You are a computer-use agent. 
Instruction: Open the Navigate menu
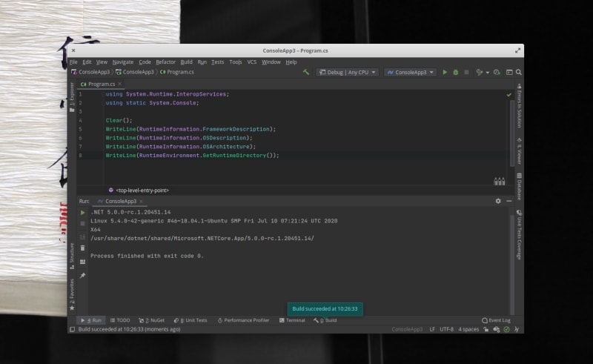click(x=123, y=62)
